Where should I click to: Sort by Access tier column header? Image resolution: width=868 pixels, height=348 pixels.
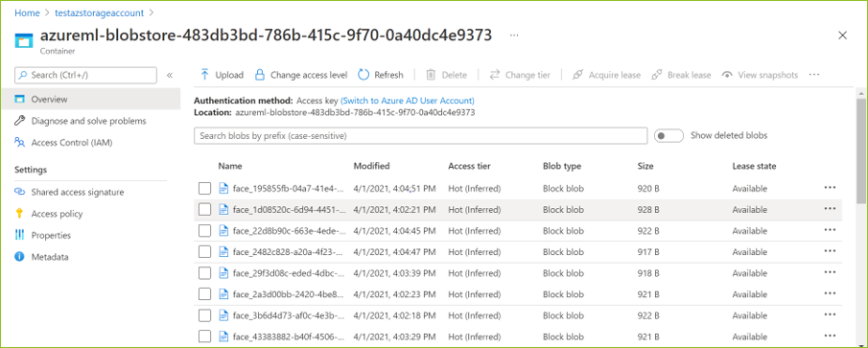[469, 166]
